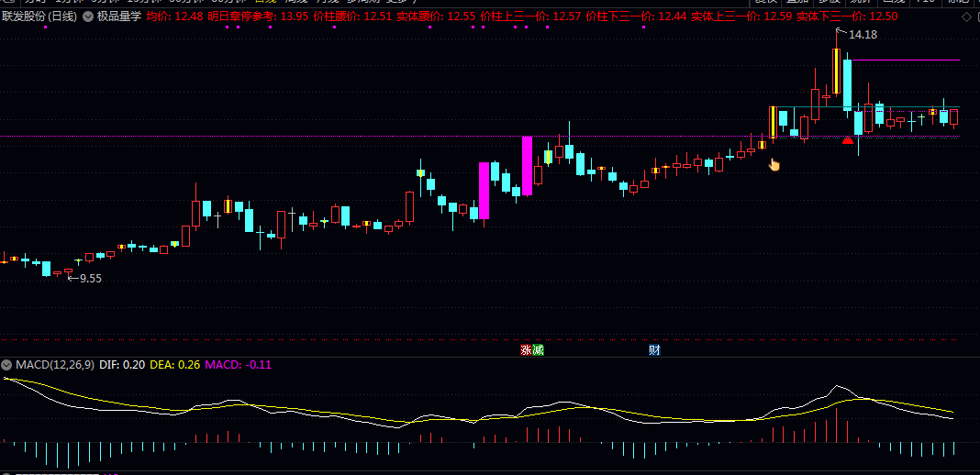Click the 价柱上三一价: 12.57 readout

pos(530,17)
